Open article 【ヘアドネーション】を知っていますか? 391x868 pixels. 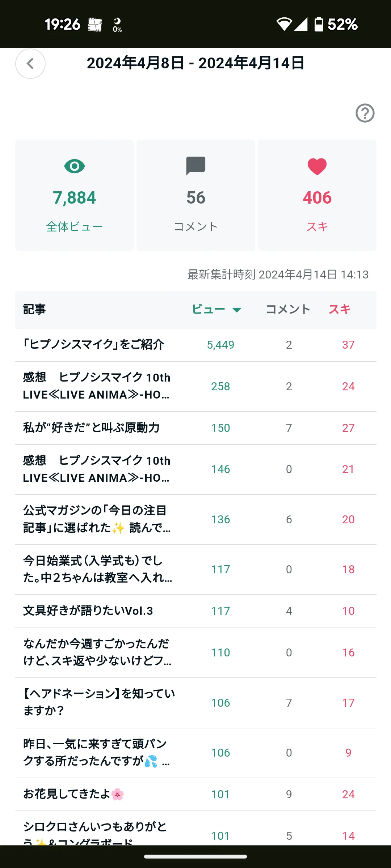point(196,703)
